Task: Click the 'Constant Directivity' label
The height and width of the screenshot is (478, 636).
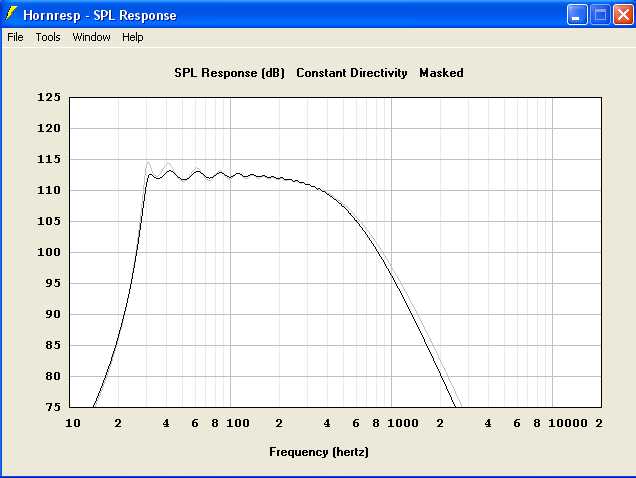Action: pos(352,73)
